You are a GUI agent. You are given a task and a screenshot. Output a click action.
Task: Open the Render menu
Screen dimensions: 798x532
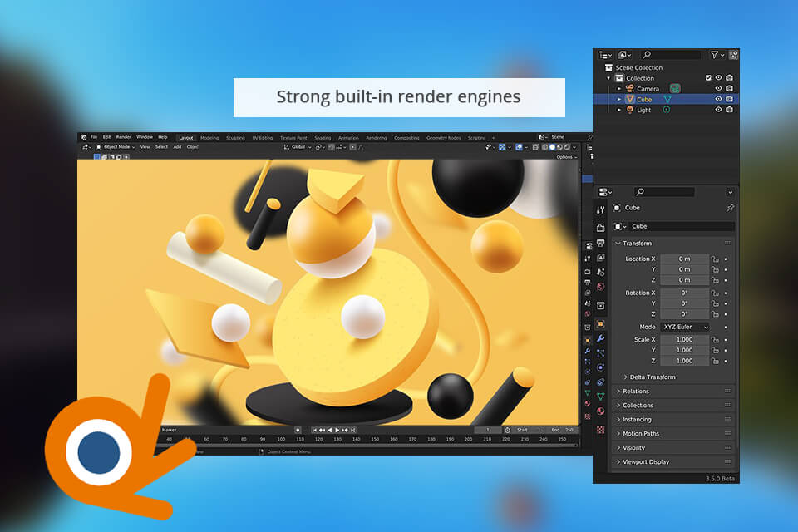tap(124, 137)
